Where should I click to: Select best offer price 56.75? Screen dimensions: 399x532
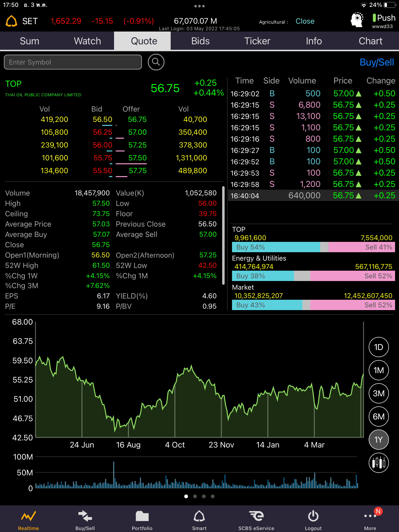pyautogui.click(x=137, y=119)
